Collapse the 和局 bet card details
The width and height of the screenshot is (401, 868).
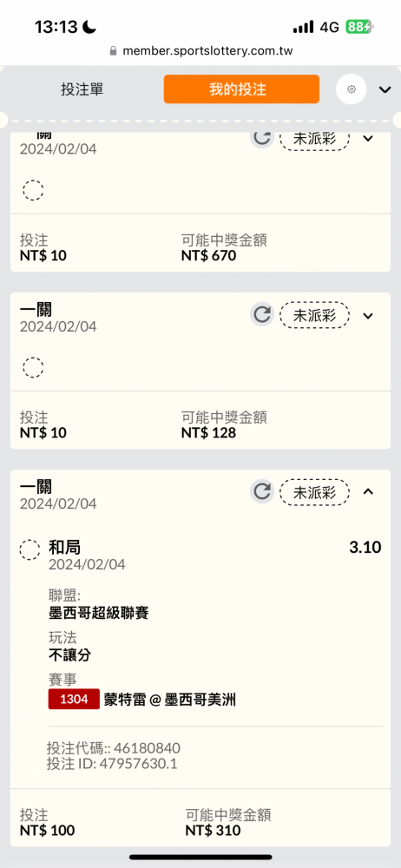point(368,491)
